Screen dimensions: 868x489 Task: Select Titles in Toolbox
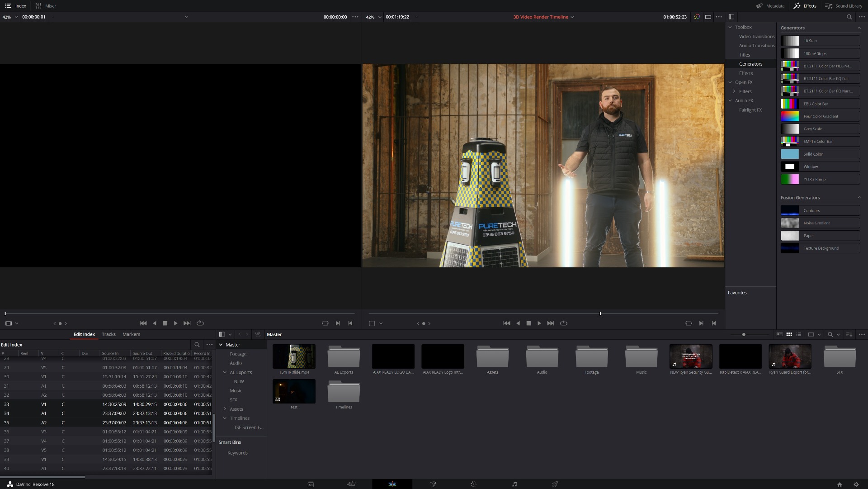(745, 55)
